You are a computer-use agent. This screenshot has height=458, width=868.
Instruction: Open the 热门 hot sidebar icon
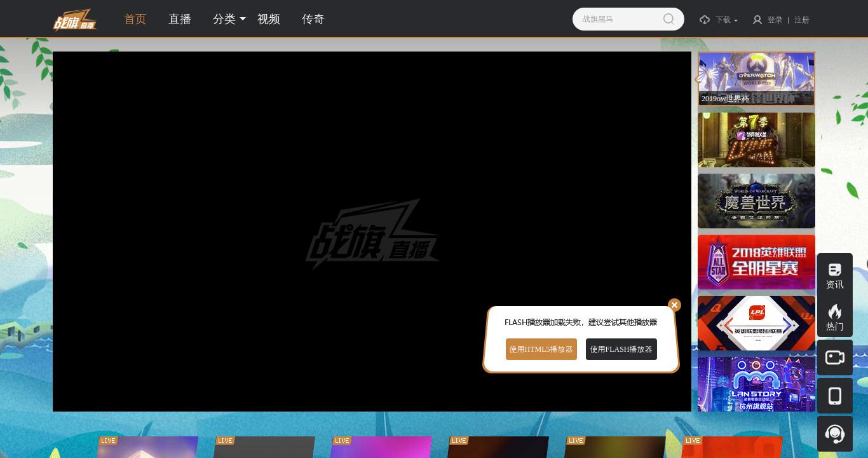(835, 317)
